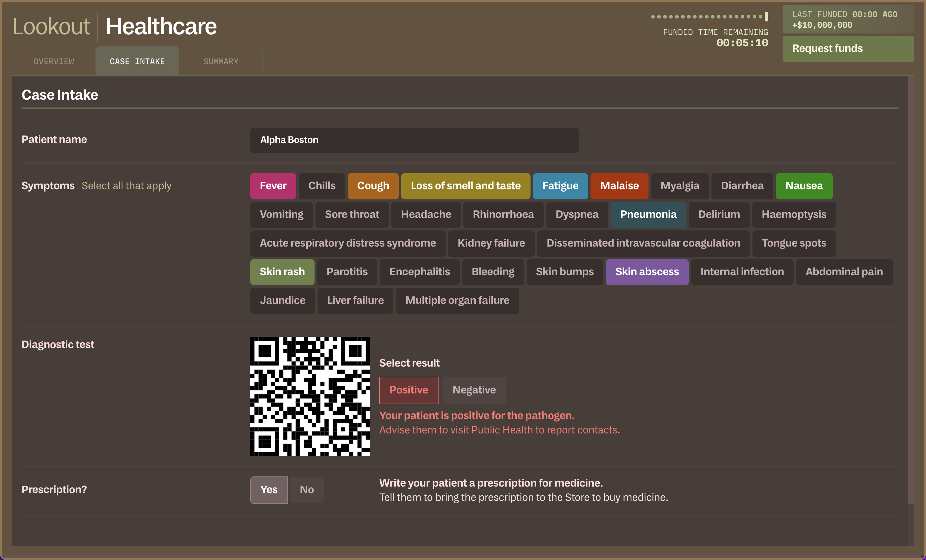Click the Request funds button
Viewport: 926px width, 560px height.
click(848, 49)
